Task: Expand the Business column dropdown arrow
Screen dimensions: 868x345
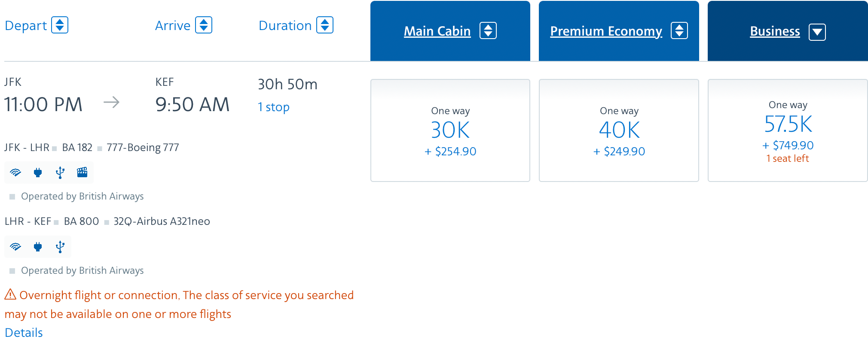Action: coord(818,31)
